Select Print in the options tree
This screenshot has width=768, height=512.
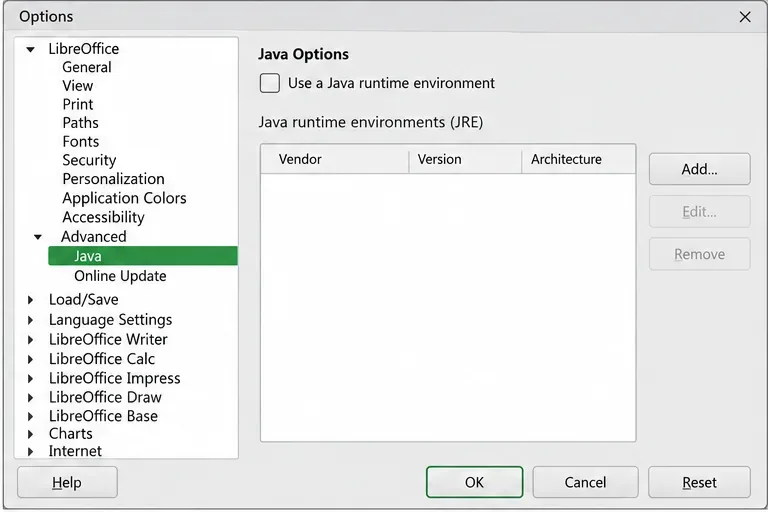(77, 104)
